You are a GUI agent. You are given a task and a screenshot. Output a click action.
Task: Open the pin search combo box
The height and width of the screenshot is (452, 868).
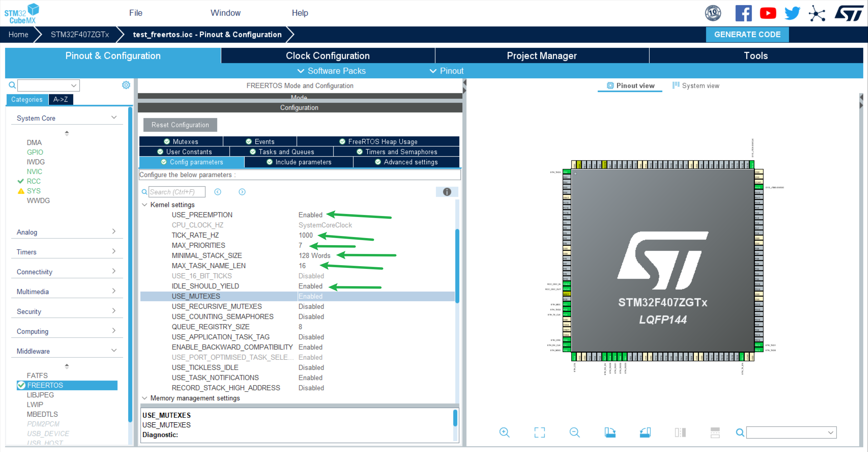point(791,433)
